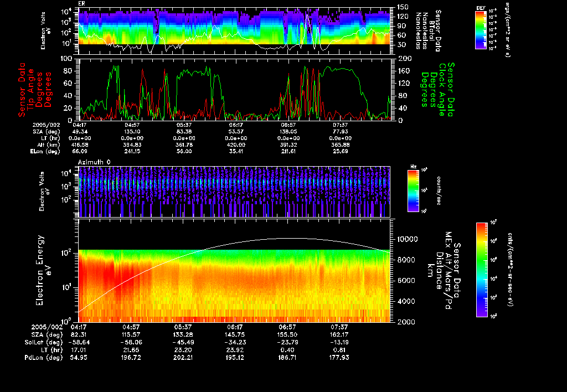Click the 150 nanotesla tick label
The image size is (567, 392).
click(403, 7)
